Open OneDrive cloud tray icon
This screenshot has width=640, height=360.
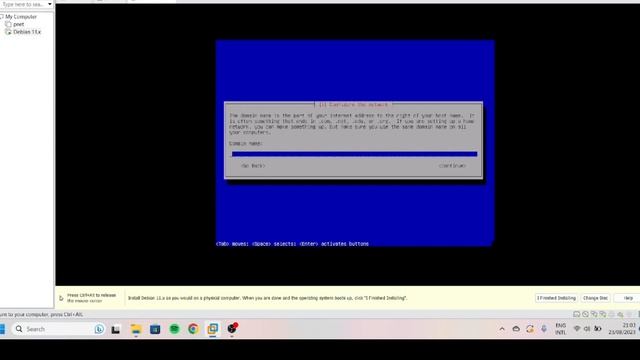[516, 329]
